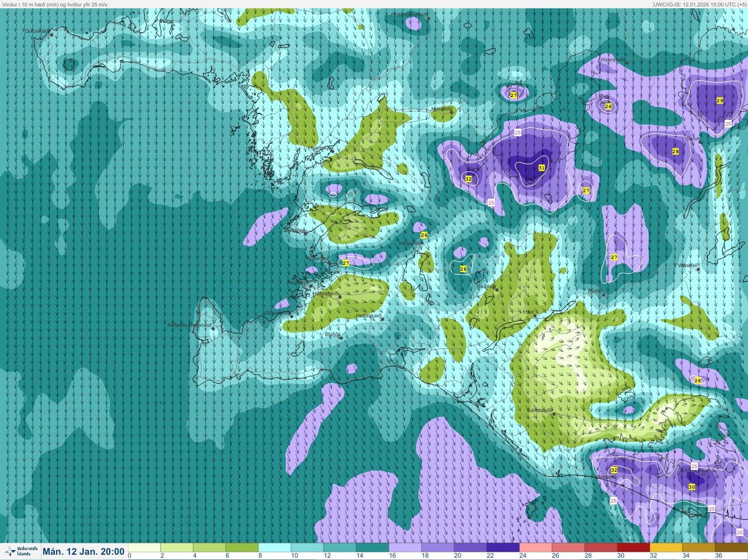Pick the medium purple 18–20 m/s legend swatch
This screenshot has height=560, width=748.
(x=439, y=548)
